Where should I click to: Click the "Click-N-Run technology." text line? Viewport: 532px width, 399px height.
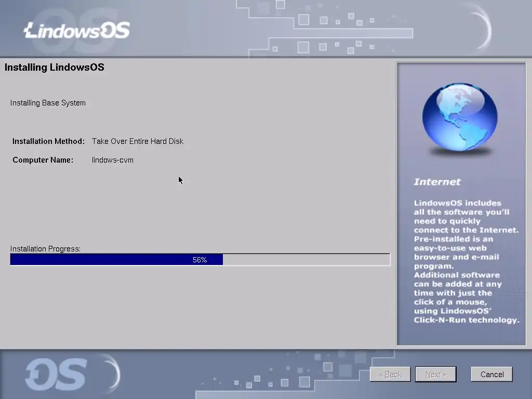click(467, 320)
